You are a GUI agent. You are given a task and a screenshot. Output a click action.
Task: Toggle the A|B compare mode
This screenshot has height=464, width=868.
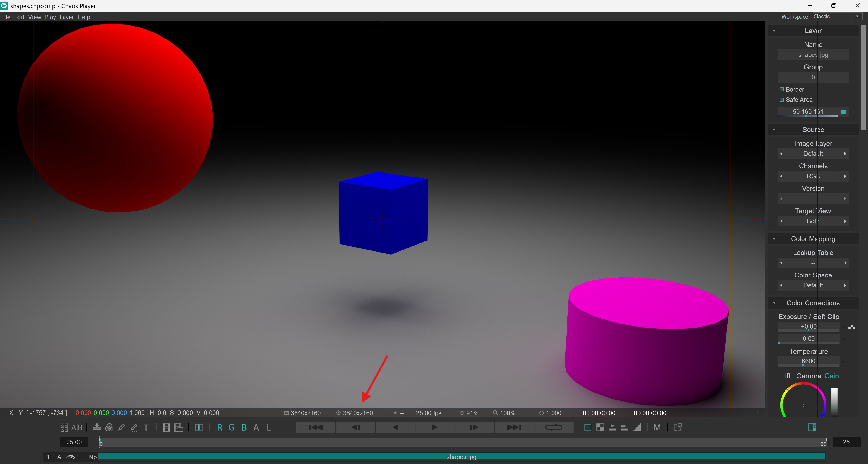pyautogui.click(x=77, y=427)
